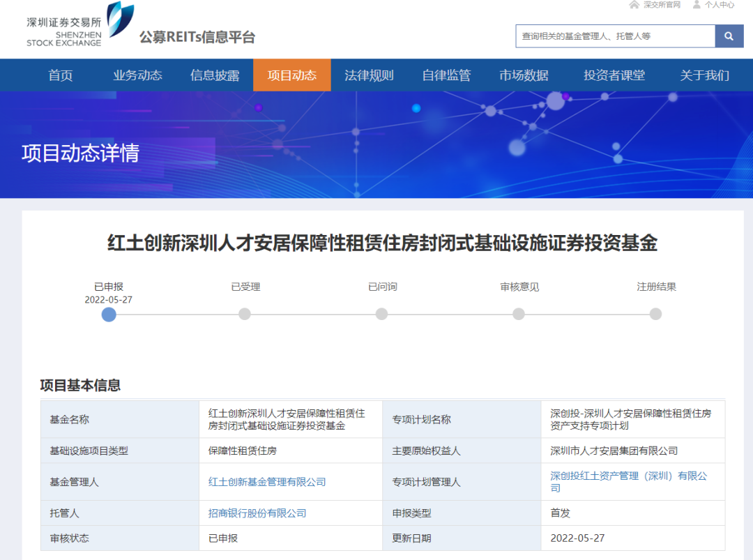Select the 主要原始权益人 label cell
753x560 pixels.
coord(462,451)
